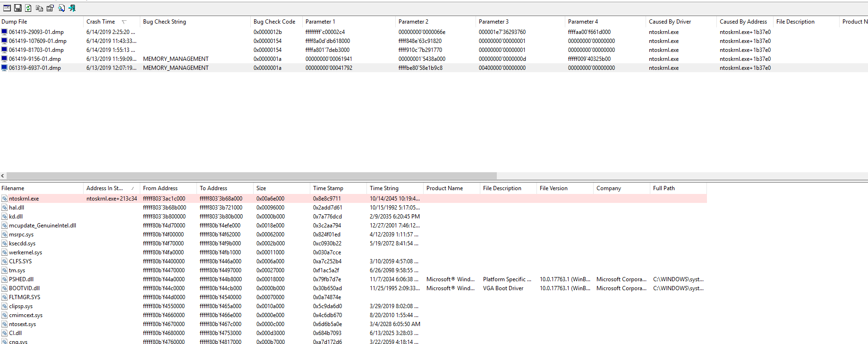Sort by the Crash Time column header
The image size is (868, 344).
pyautogui.click(x=111, y=22)
